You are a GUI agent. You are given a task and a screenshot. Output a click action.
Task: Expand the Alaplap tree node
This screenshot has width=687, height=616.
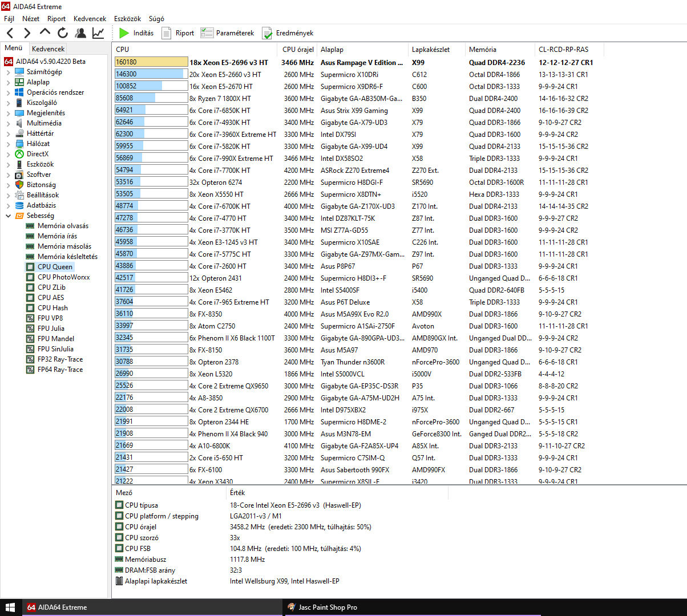point(8,82)
